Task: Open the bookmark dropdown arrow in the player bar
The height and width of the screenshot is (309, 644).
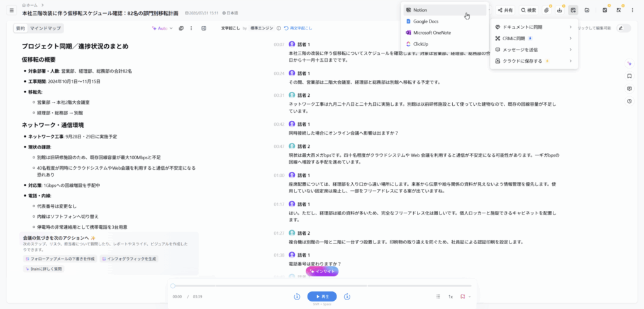Action: [x=469, y=296]
